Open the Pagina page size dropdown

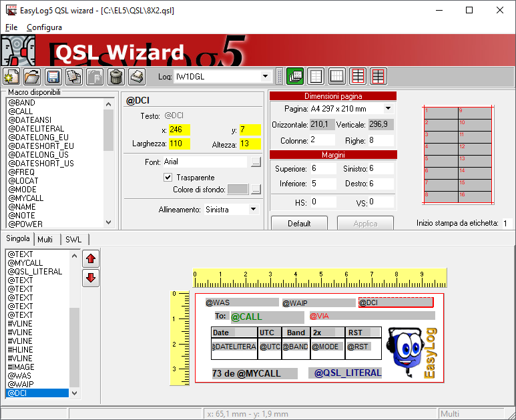click(x=389, y=108)
